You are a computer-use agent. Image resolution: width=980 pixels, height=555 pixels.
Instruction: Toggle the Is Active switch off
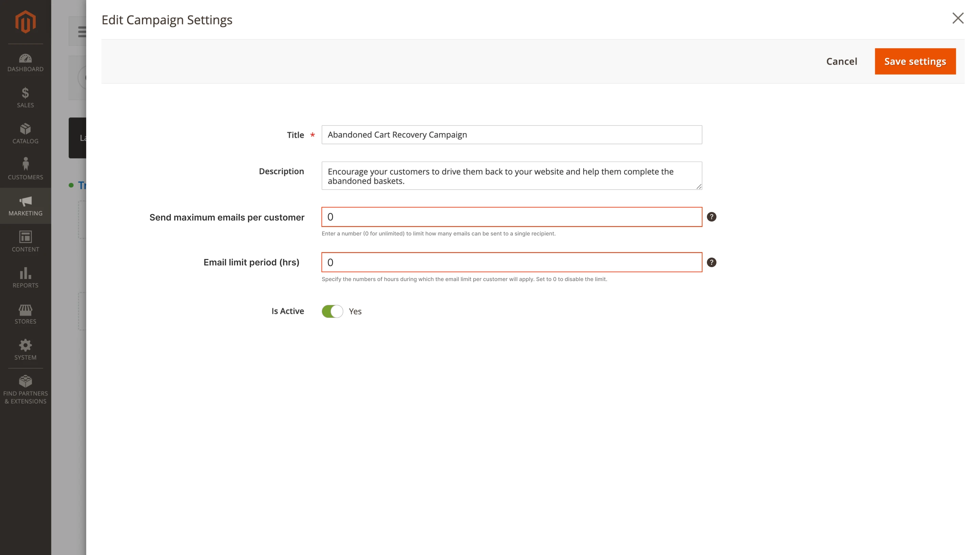coord(332,311)
